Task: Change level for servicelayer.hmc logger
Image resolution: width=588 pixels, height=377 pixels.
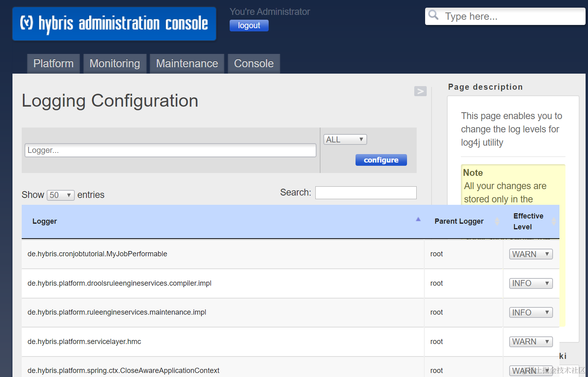Action: [531, 342]
